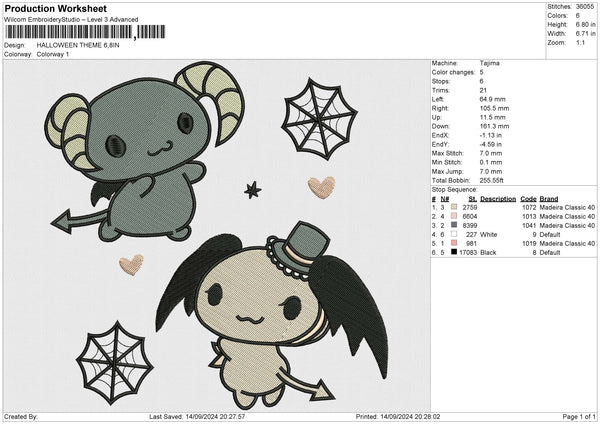This screenshot has height=424, width=600.
Task: Click the "Page 1 of 1" footer text
Action: 579,416
